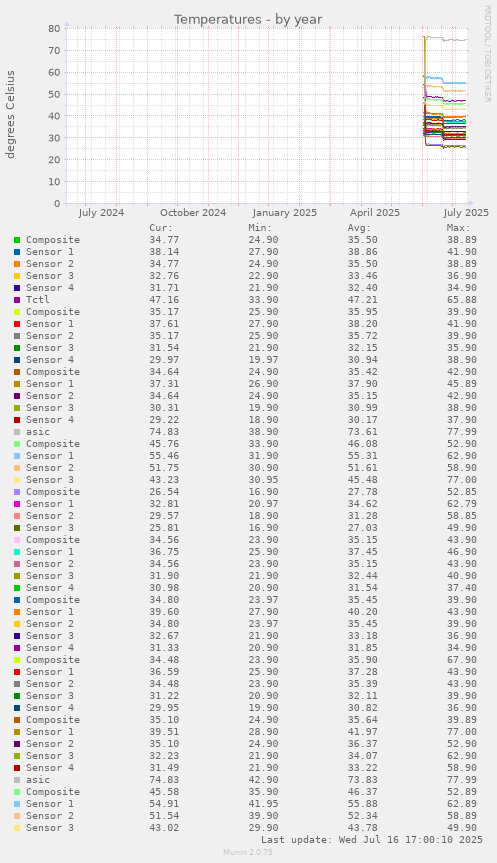Screen dimensions: 497x863
Task: Select the graph title Temperatures - by year
Action: click(248, 20)
